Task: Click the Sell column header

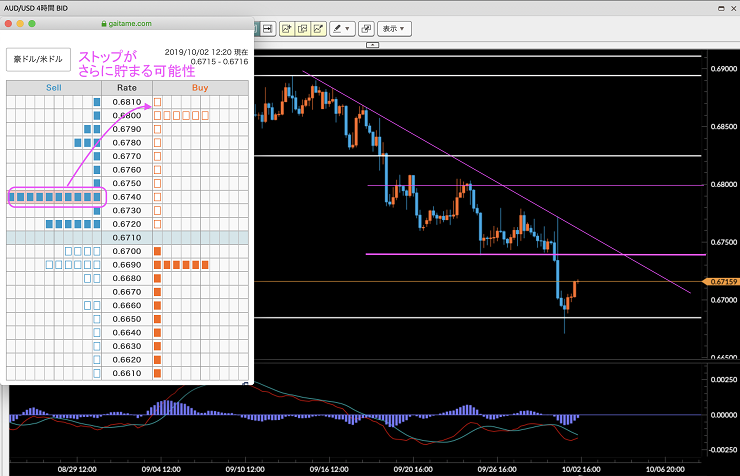Action: 54,88
